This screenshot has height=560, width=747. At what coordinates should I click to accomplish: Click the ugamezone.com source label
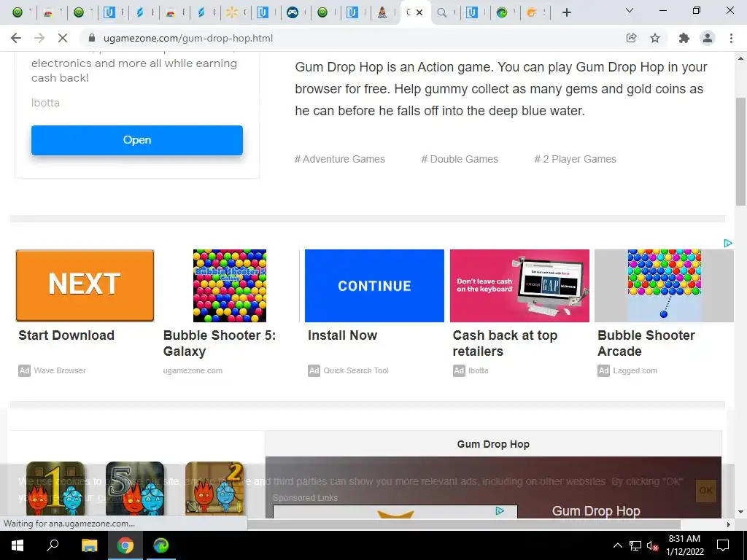pyautogui.click(x=193, y=370)
